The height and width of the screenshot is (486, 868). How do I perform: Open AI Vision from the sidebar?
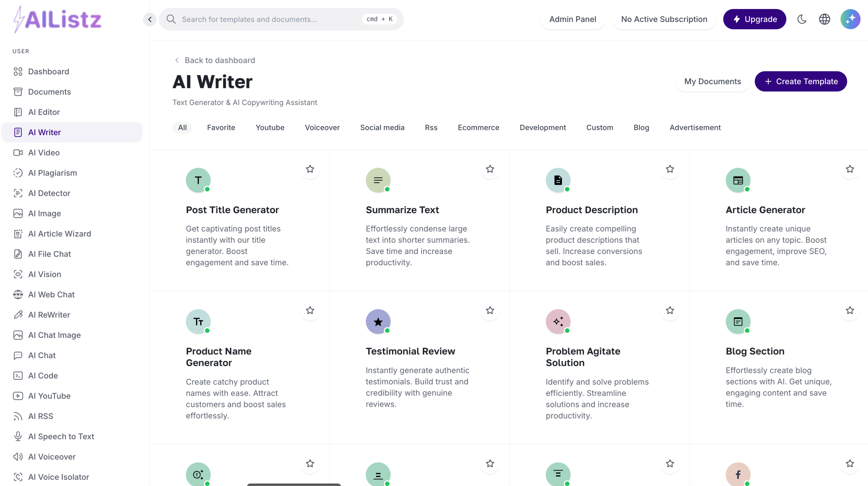tap(45, 274)
